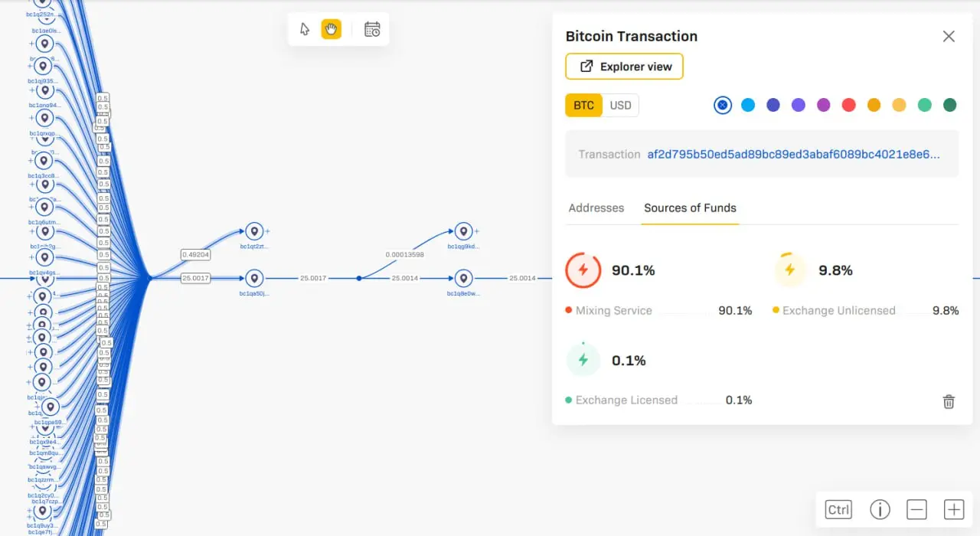Click the Ctrl shortcut icon
980x536 pixels.
pos(838,509)
